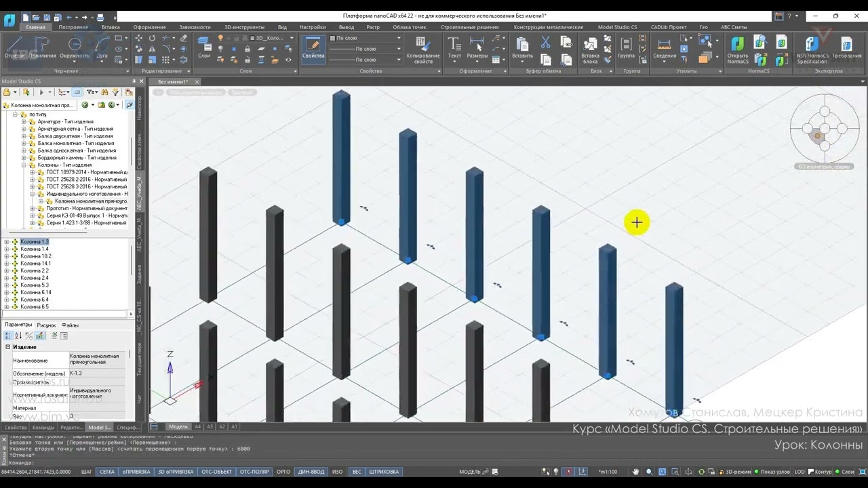Switch to the Рисунок properties tab
Image resolution: width=868 pixels, height=488 pixels.
47,325
